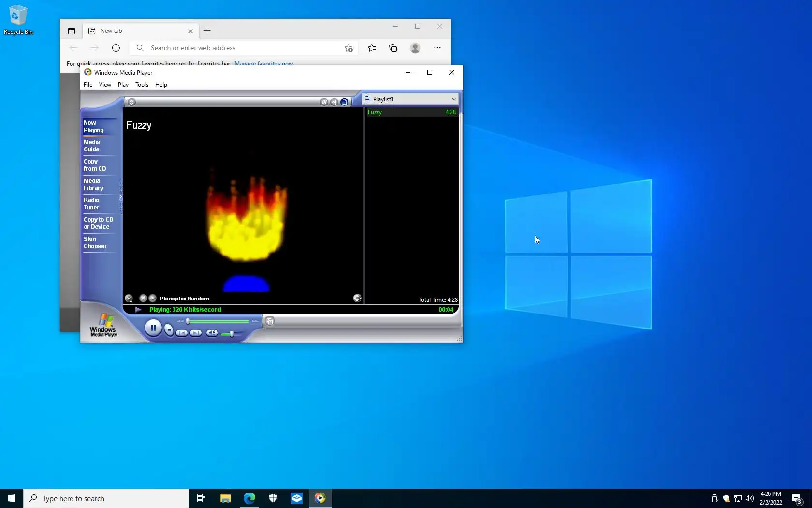
Task: Adjust the volume slider
Action: point(232,334)
